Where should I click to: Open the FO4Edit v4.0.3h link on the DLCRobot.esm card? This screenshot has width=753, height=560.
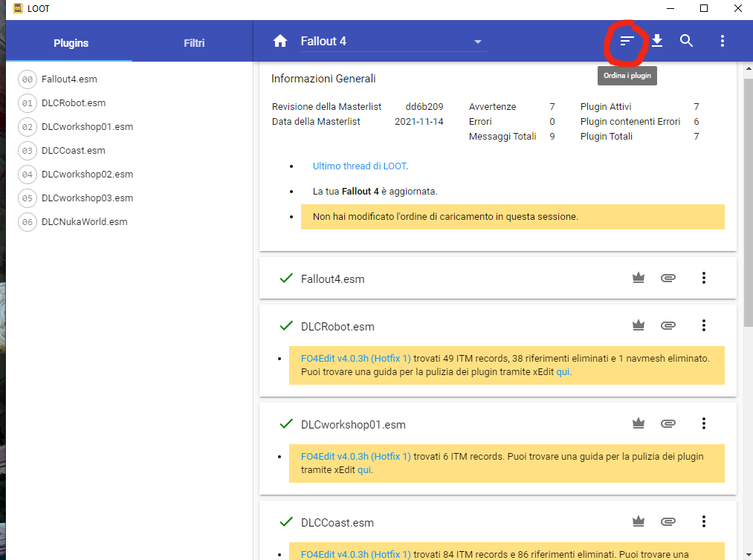pos(356,359)
